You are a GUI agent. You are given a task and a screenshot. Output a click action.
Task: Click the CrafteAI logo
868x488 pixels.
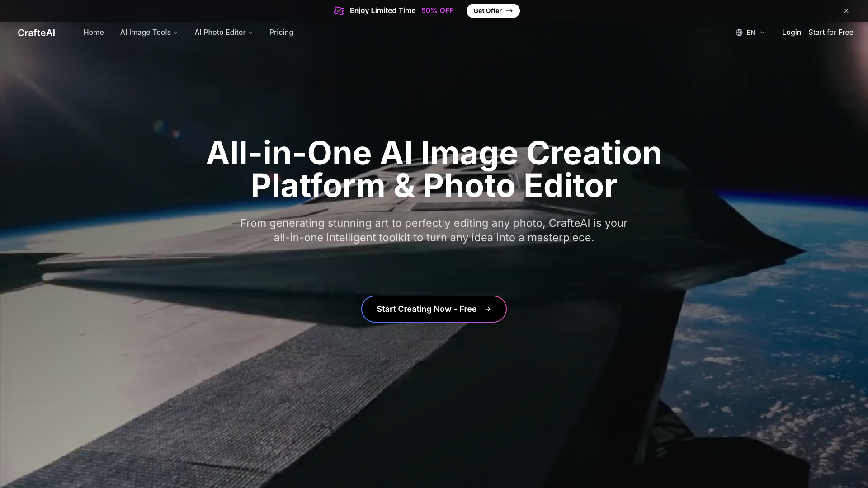(36, 33)
